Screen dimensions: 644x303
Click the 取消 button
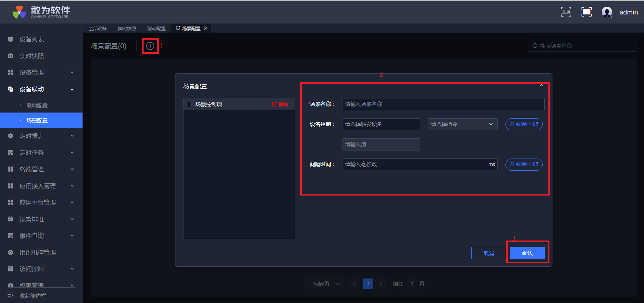coord(488,253)
